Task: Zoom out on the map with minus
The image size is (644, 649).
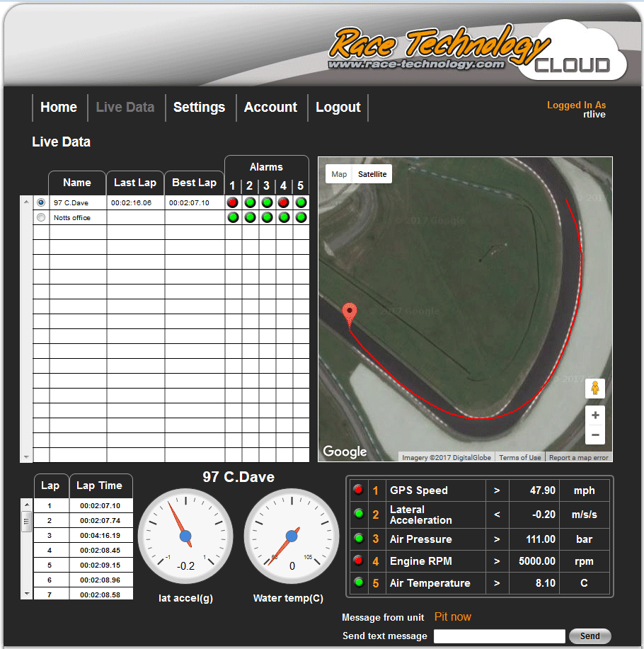Action: click(595, 435)
